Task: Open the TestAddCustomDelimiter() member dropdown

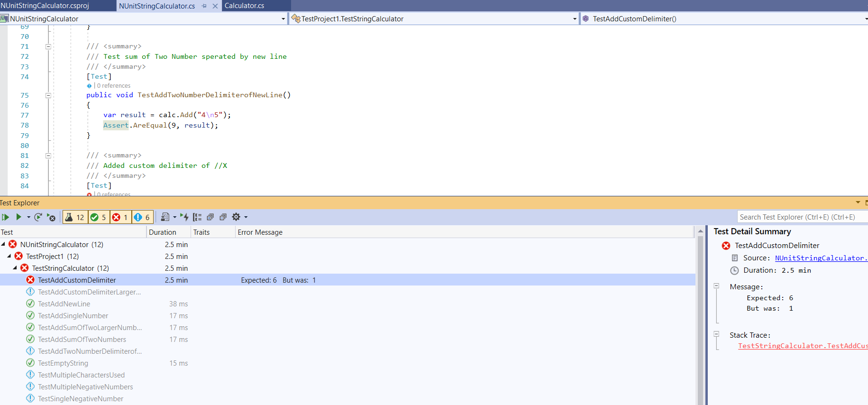Action: (x=866, y=19)
